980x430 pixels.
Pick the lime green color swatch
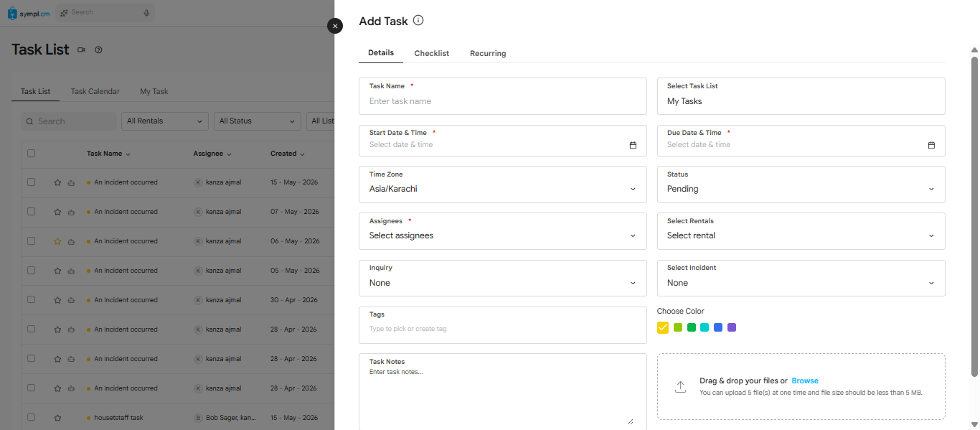coord(678,327)
